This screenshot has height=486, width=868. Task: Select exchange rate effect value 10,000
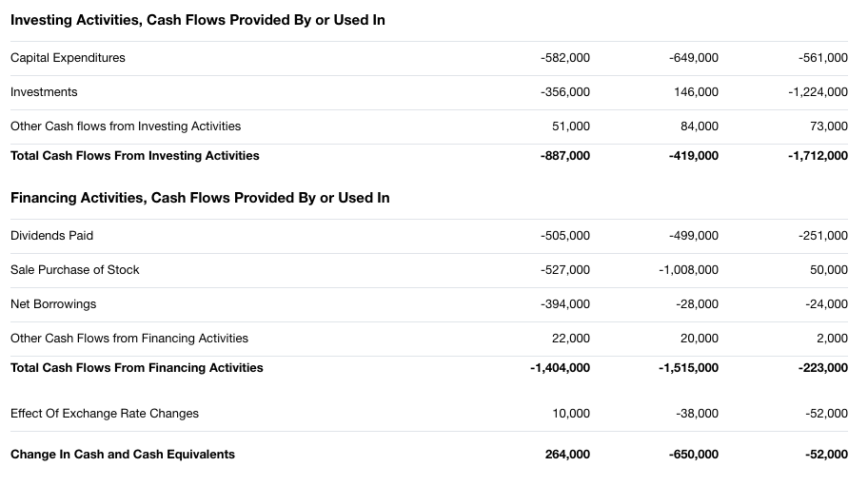(x=571, y=414)
